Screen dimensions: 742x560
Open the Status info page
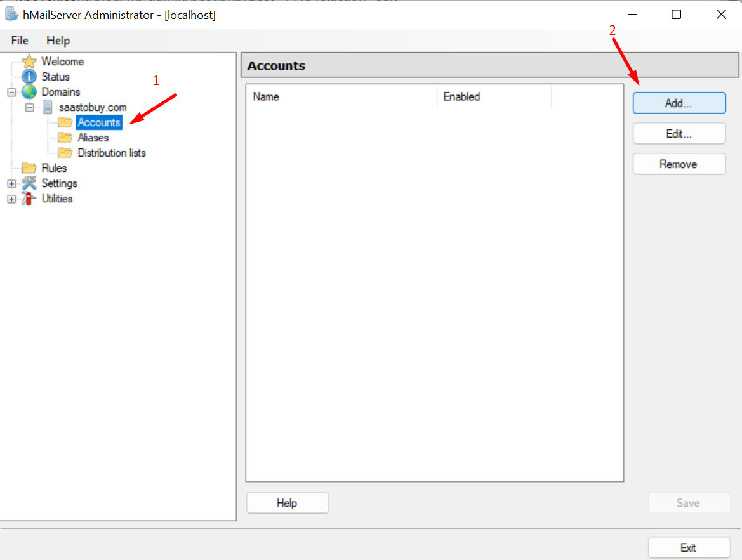29,76
